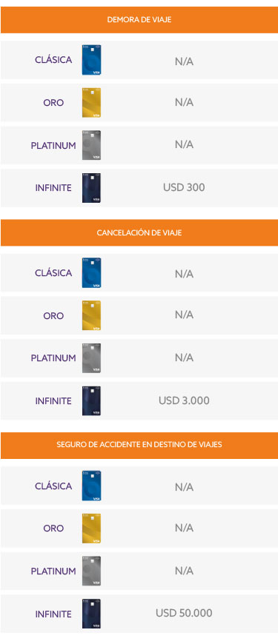
Task: Click the dark Infinite card beside USD 300
Action: (91, 188)
